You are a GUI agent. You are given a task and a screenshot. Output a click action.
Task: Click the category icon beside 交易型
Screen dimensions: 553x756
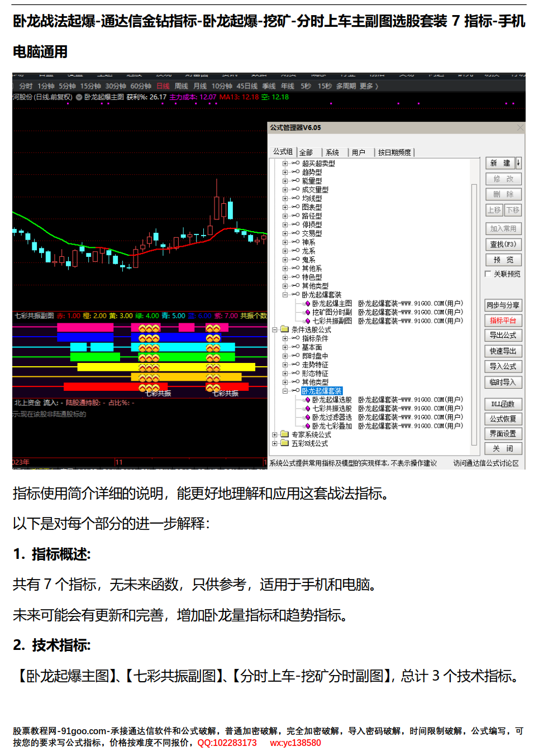pyautogui.click(x=295, y=233)
